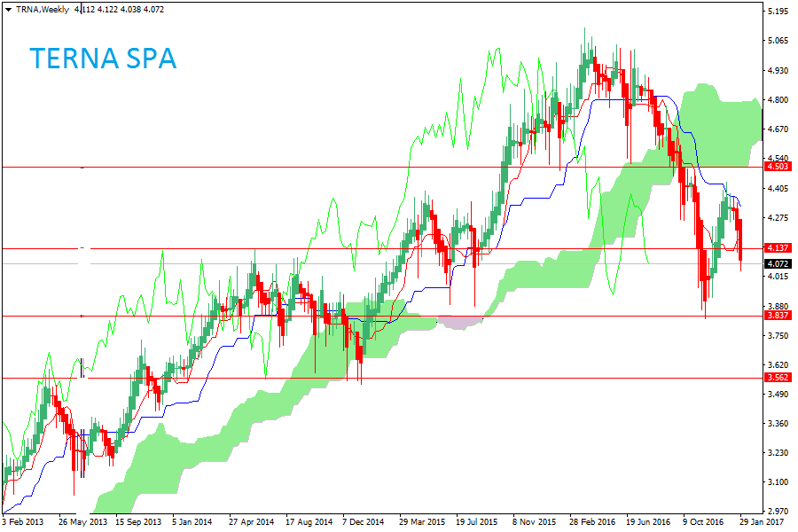
Task: Select the 2.970 price scale value
Action: [778, 511]
